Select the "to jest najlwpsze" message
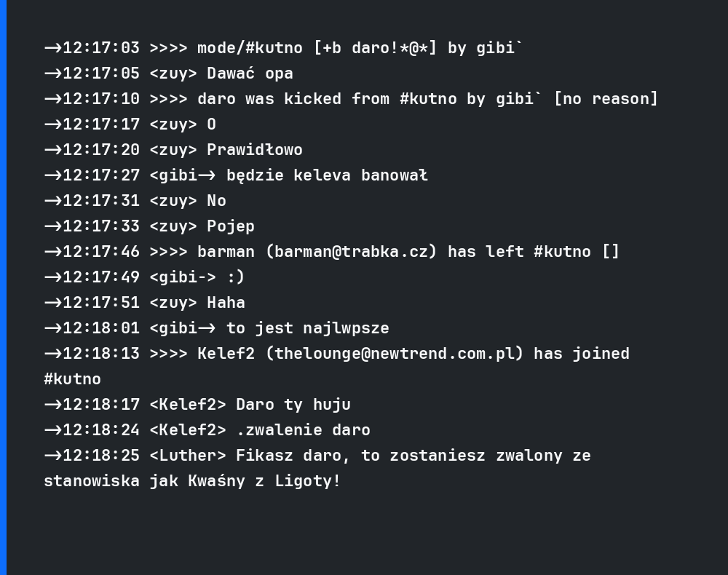 point(307,328)
